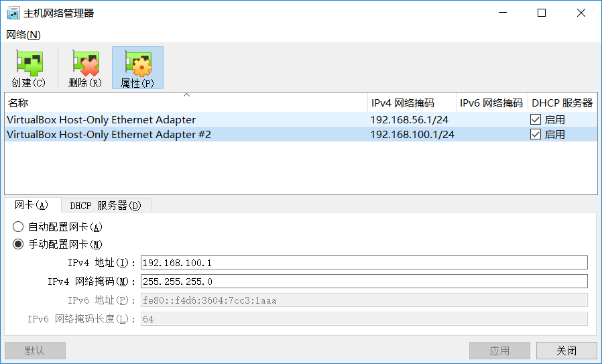Sort by the 名称 column header

point(186,103)
